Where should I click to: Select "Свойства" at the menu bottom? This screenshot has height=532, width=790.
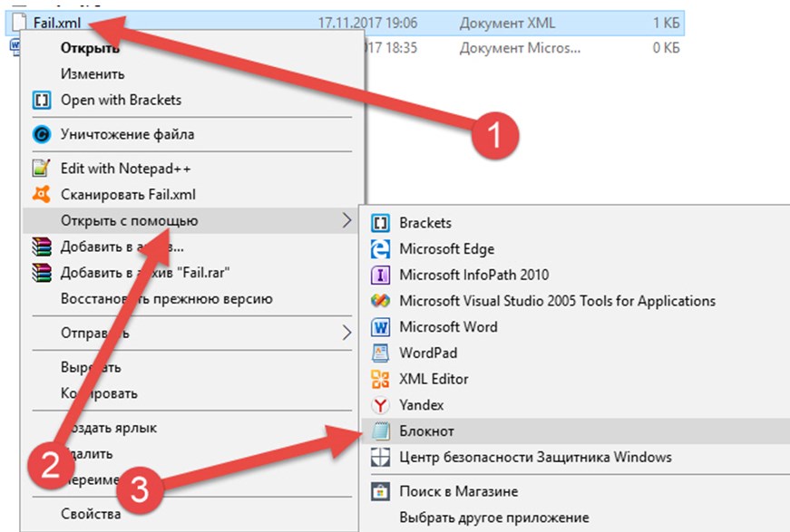pyautogui.click(x=91, y=514)
